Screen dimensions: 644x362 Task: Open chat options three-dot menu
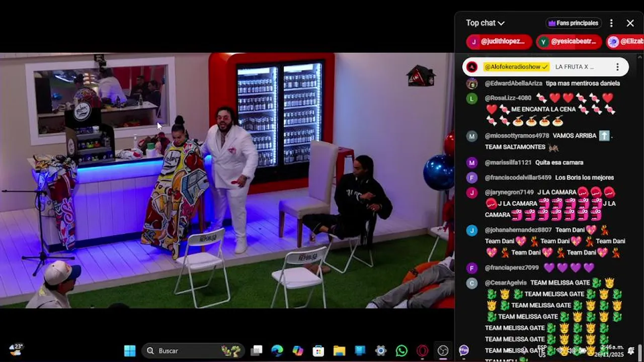(611, 23)
